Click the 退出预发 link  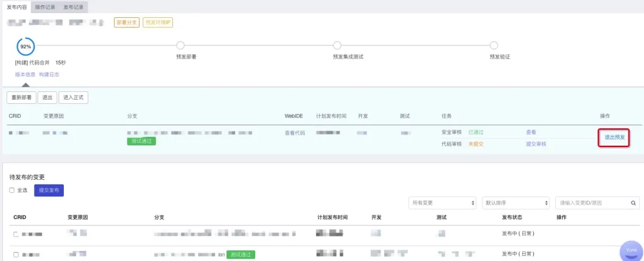pyautogui.click(x=614, y=137)
